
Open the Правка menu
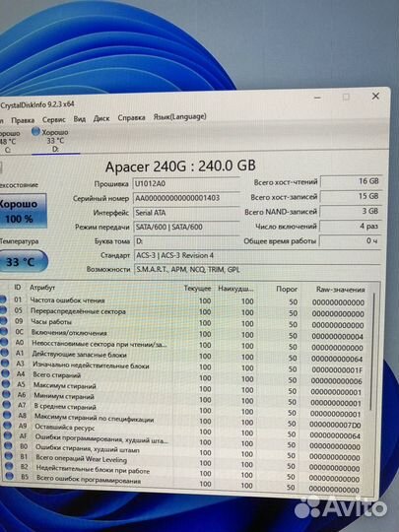click(23, 120)
